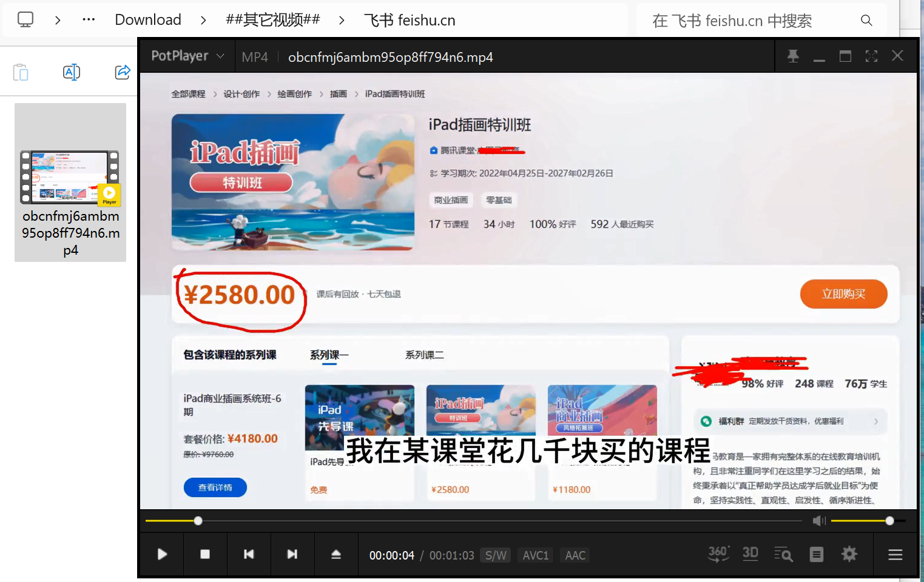Click the S/W decoder indicator
924x582 pixels.
coord(496,555)
